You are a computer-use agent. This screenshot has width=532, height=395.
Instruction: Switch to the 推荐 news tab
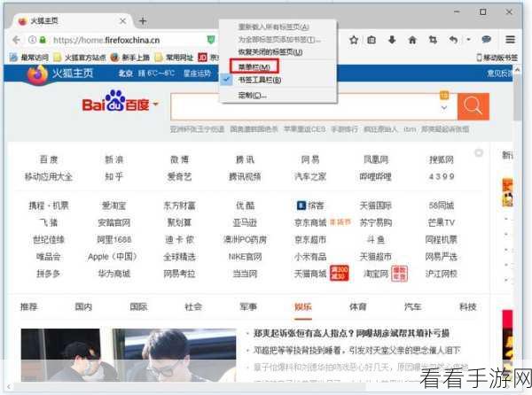[28, 307]
